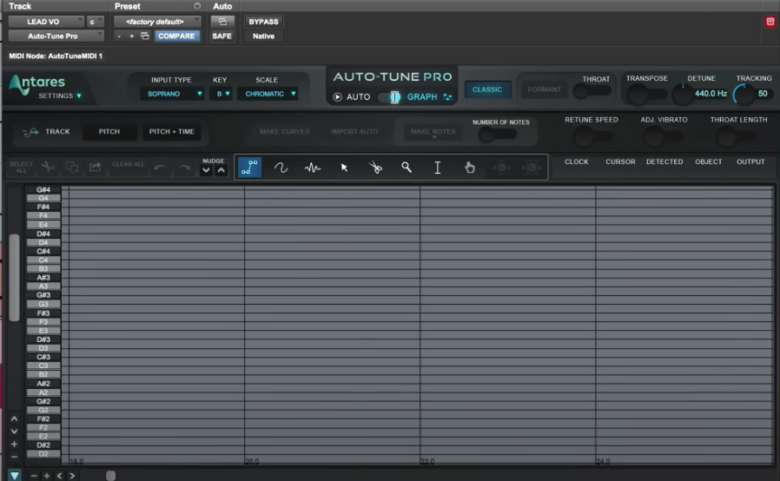780x481 pixels.
Task: Switch to GRAPH mode label
Action: tap(422, 96)
